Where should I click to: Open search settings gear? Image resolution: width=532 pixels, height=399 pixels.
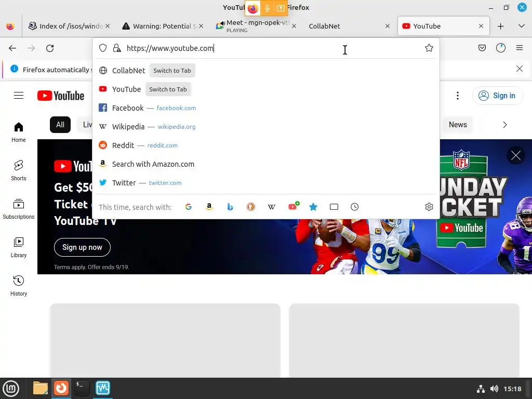[x=429, y=207]
